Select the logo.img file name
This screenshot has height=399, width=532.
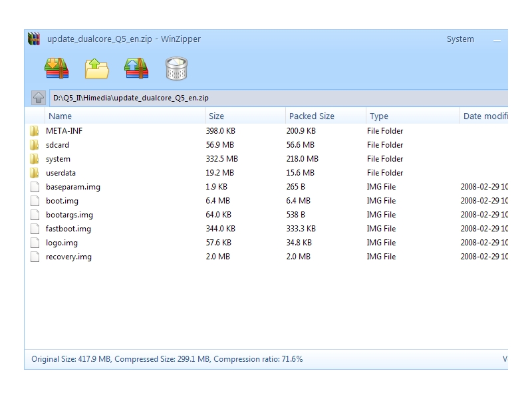click(62, 243)
